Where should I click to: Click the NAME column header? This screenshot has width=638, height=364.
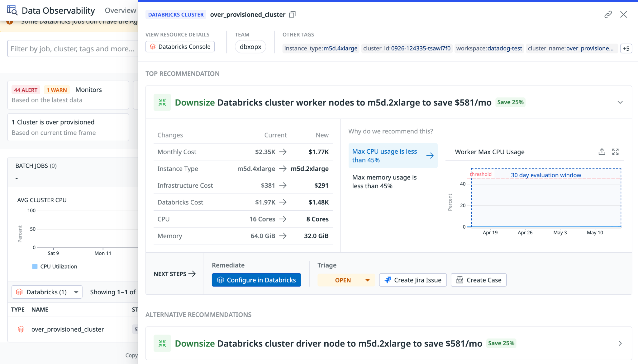[40, 310]
